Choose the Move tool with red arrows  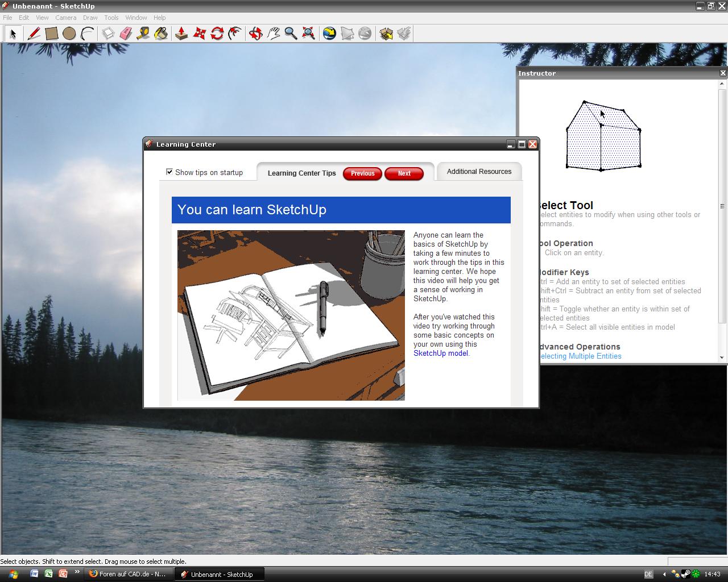click(199, 34)
